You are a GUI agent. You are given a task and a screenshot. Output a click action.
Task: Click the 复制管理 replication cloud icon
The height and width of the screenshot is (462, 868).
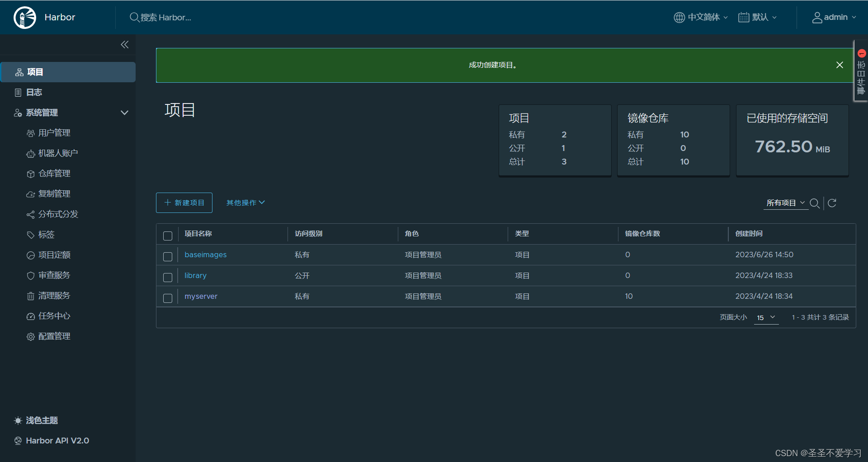coord(30,194)
